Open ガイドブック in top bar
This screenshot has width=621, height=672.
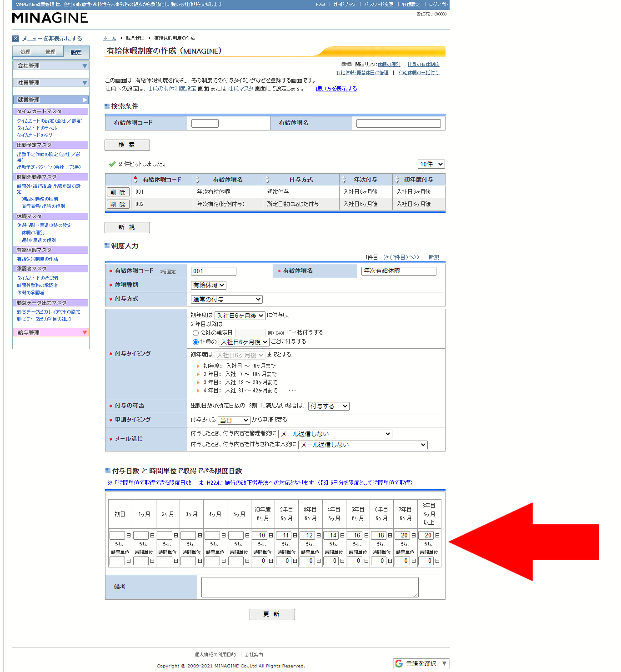click(x=344, y=4)
